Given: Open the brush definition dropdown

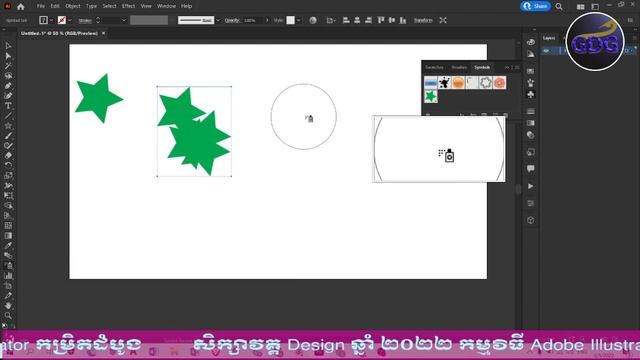Looking at the screenshot, I should (x=218, y=20).
